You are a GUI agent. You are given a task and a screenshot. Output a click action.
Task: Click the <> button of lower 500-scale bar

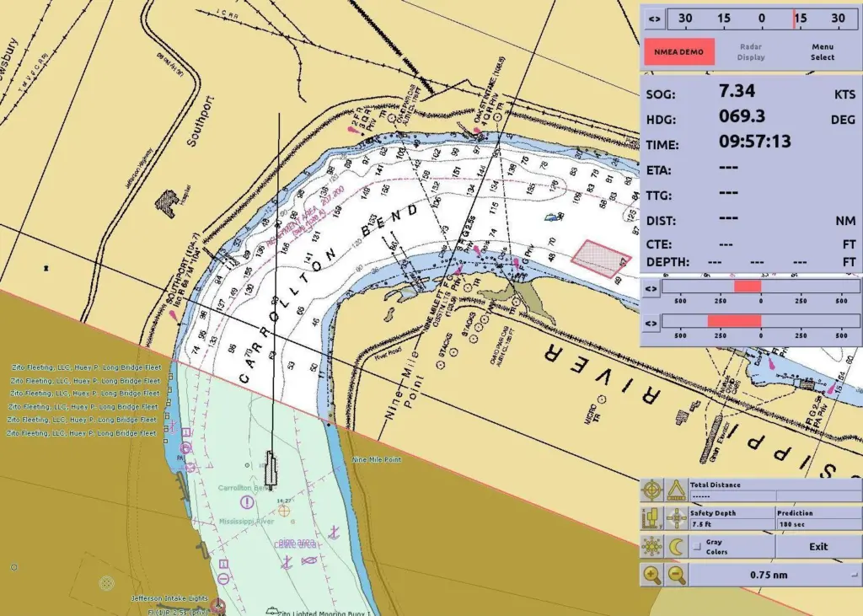click(x=651, y=323)
